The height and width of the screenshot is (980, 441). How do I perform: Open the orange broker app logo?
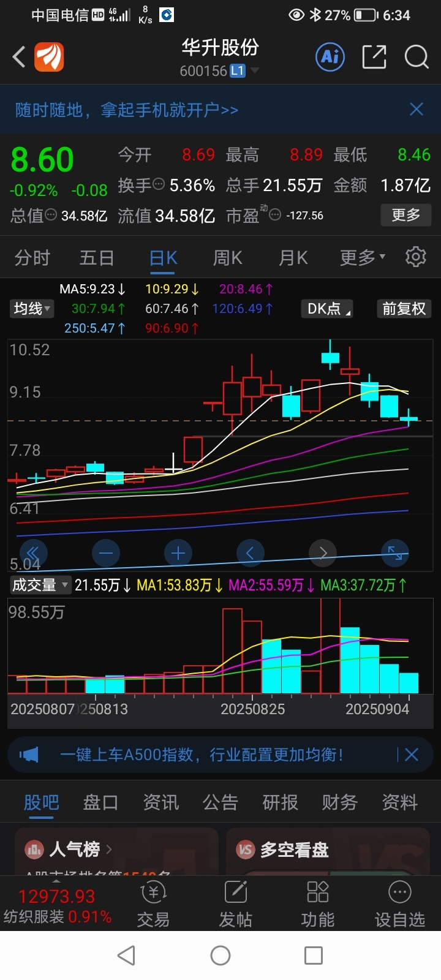point(49,58)
